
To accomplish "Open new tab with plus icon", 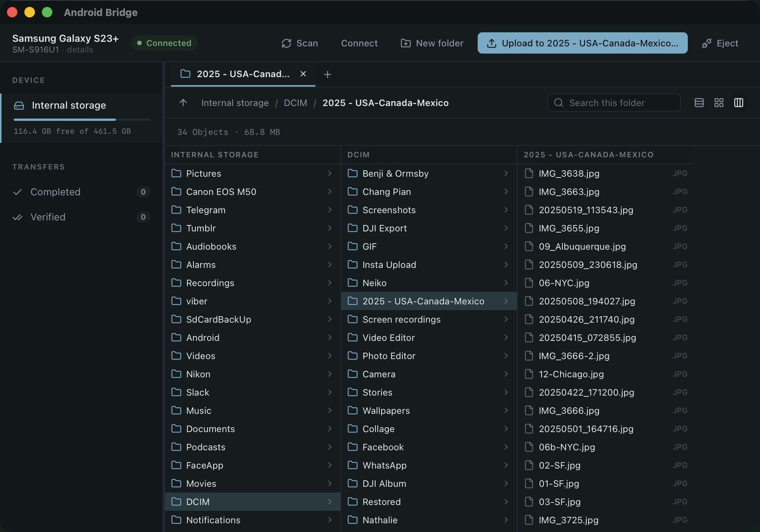I will click(x=327, y=74).
